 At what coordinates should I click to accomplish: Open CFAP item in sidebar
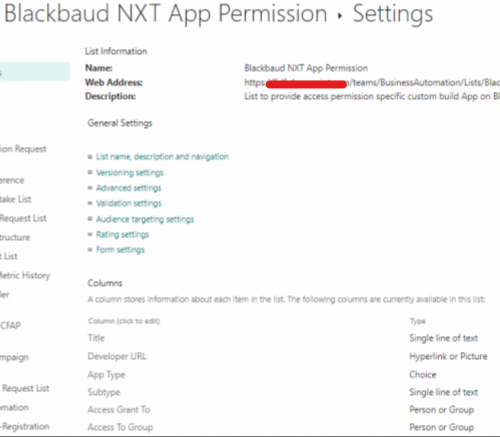tap(10, 325)
